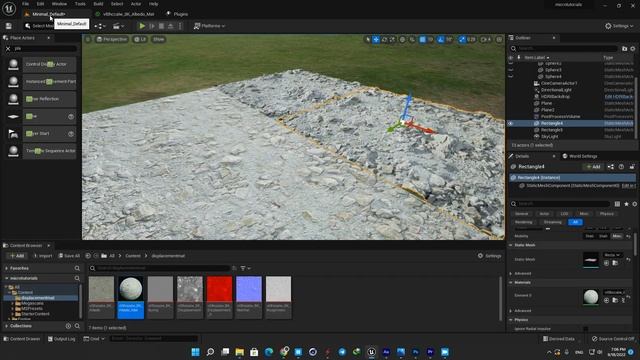Toggle grid snapping in the viewport

pyautogui.click(x=422, y=40)
